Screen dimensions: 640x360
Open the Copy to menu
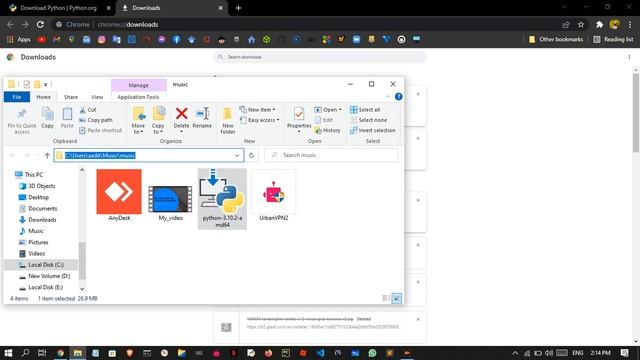point(158,120)
